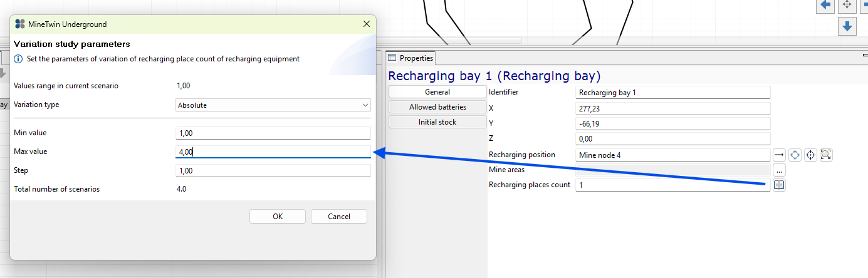
Task: Click the plain crosshair icon next to Mine node 4
Action: click(x=795, y=155)
